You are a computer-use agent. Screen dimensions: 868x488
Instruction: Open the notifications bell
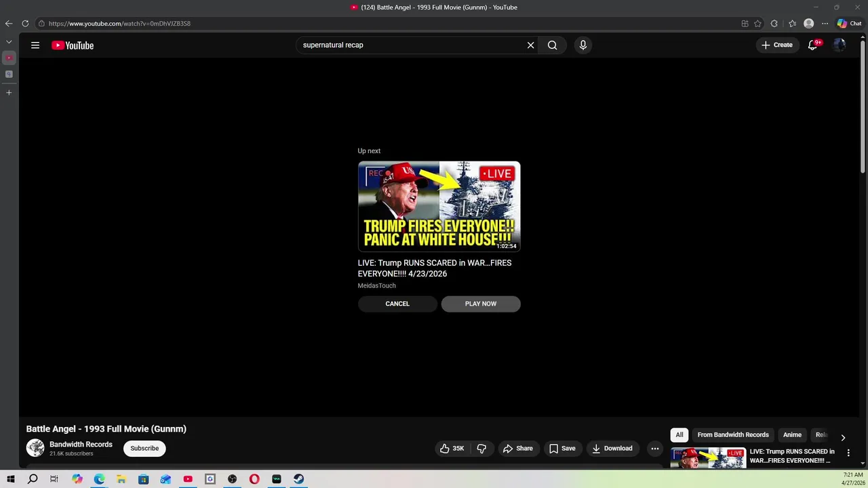812,45
